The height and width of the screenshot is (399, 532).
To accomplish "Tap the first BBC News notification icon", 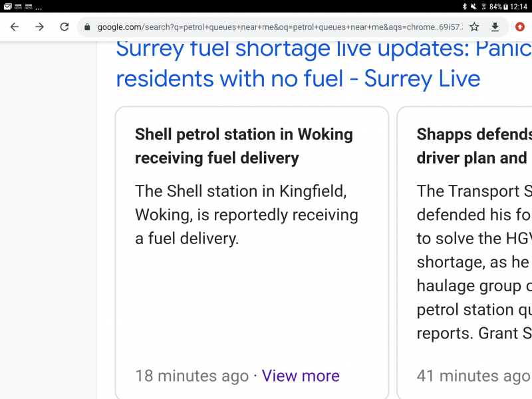I will tap(19, 5).
